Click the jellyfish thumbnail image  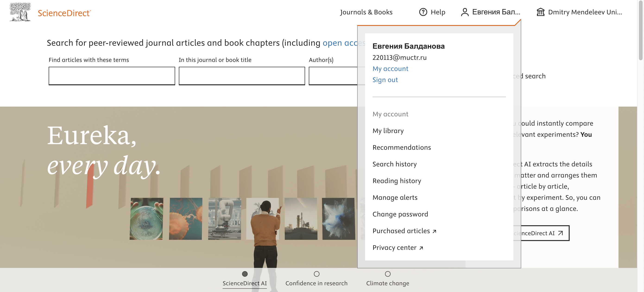(186, 219)
